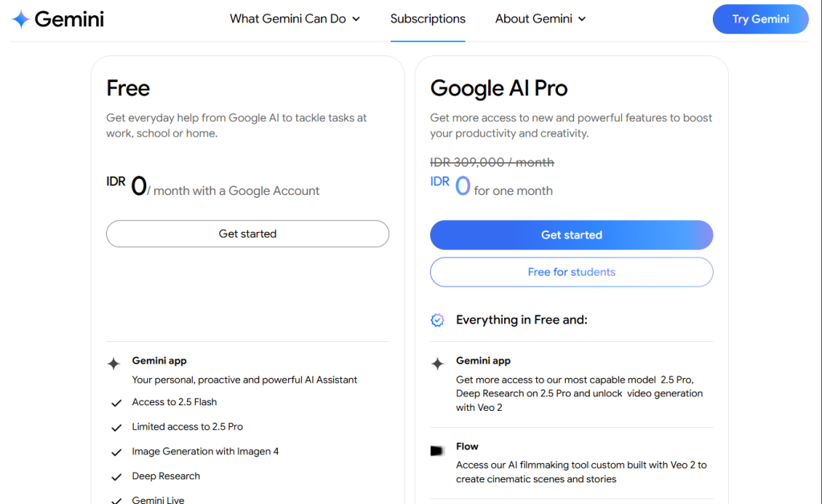Click the Gemini wordmark in header
The width and height of the screenshot is (822, 504).
(69, 19)
